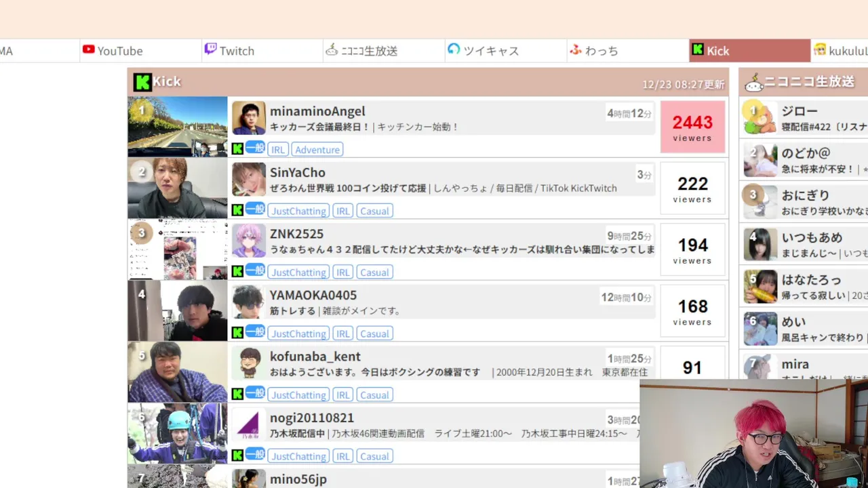Click the のどか@ avatar in ニコニコ list
Screen dimensions: 868x488
[760, 160]
